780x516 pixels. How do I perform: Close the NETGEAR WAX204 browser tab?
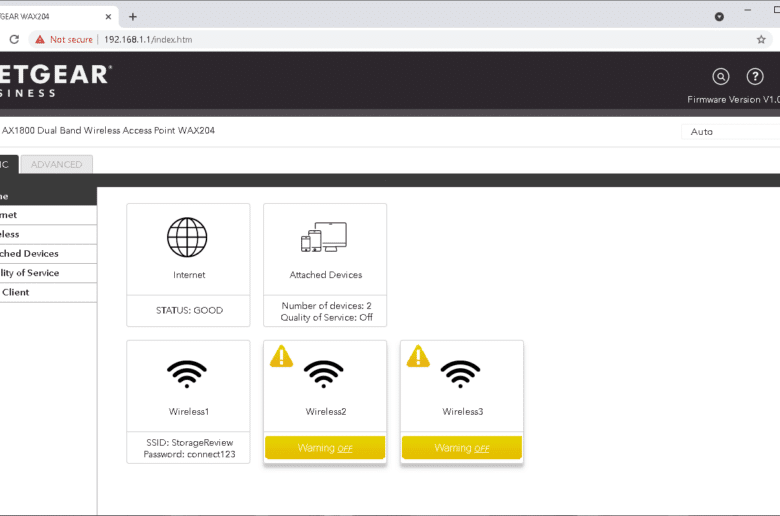pyautogui.click(x=108, y=16)
